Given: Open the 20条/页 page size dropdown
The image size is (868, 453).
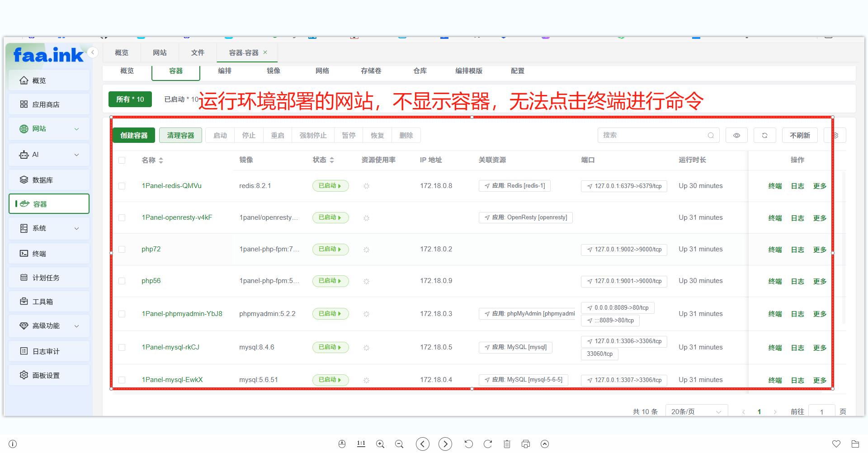Looking at the screenshot, I should pyautogui.click(x=696, y=411).
